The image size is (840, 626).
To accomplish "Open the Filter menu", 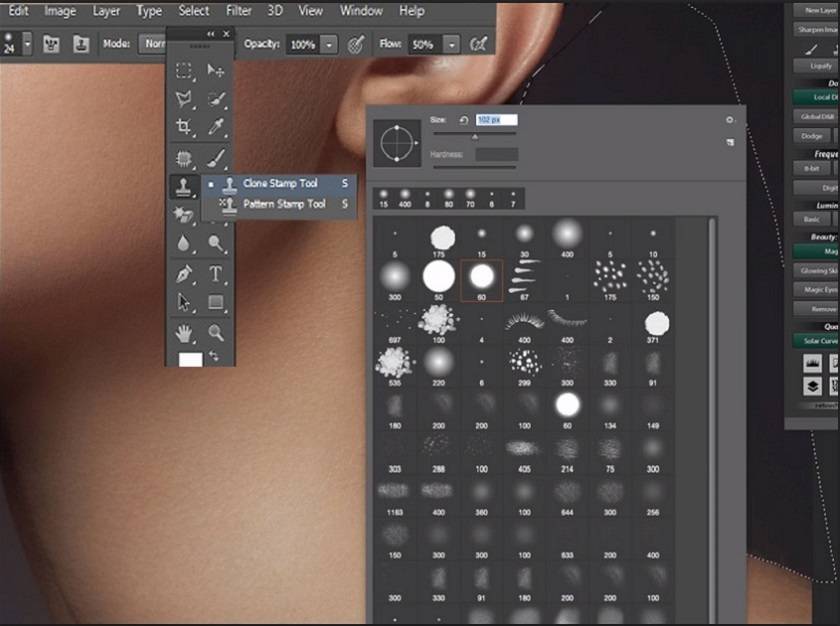I will pos(239,11).
